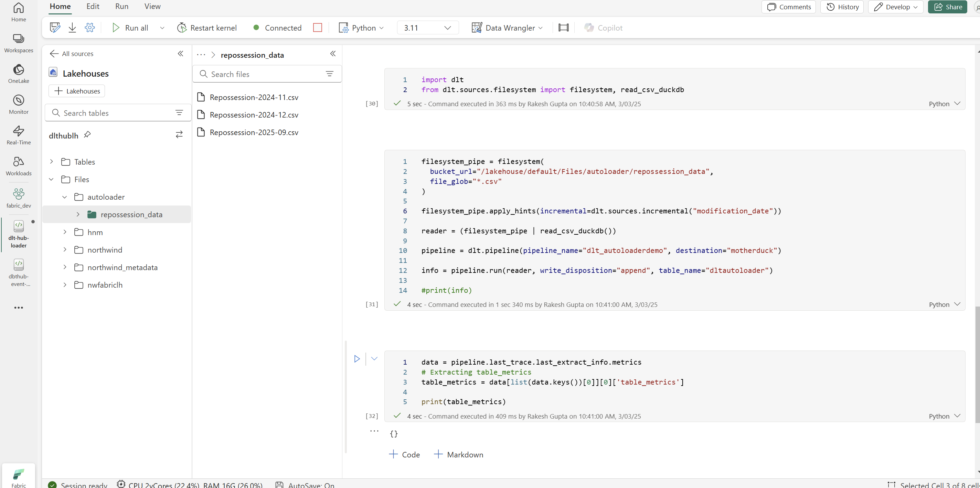Image resolution: width=980 pixels, height=488 pixels.
Task: Open the Run menu
Action: pos(121,6)
